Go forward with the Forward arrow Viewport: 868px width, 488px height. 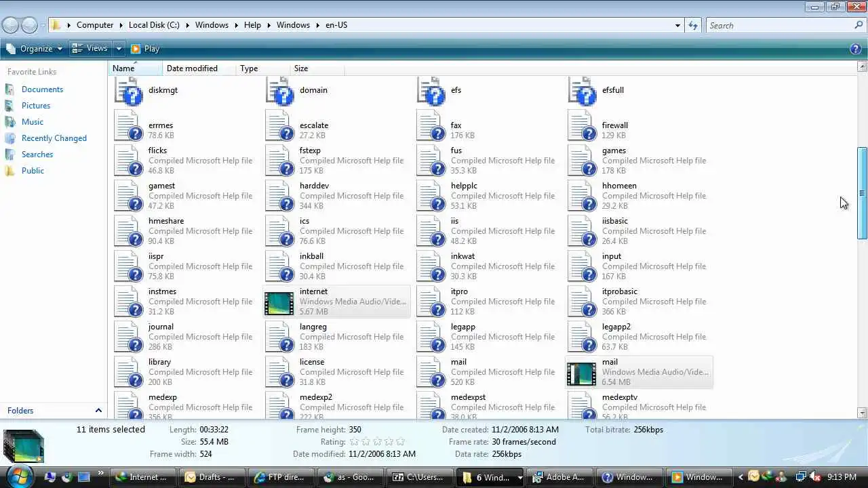click(29, 26)
